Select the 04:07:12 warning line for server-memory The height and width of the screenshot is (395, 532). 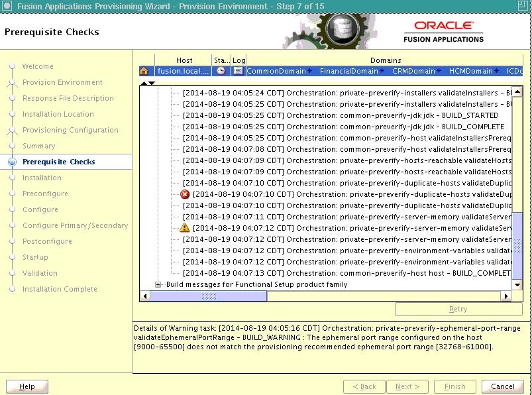[352, 228]
